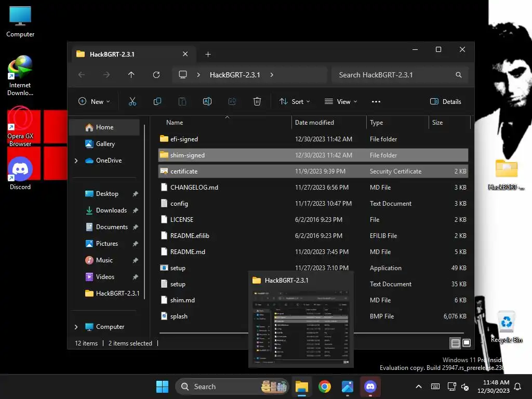Click the Rename icon in toolbar
Viewport: 532px width, 399px height.
[x=207, y=101]
